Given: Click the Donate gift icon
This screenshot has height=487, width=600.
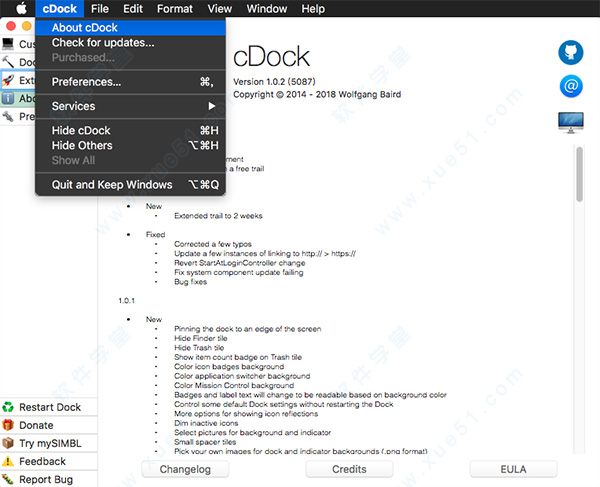Looking at the screenshot, I should coord(8,425).
